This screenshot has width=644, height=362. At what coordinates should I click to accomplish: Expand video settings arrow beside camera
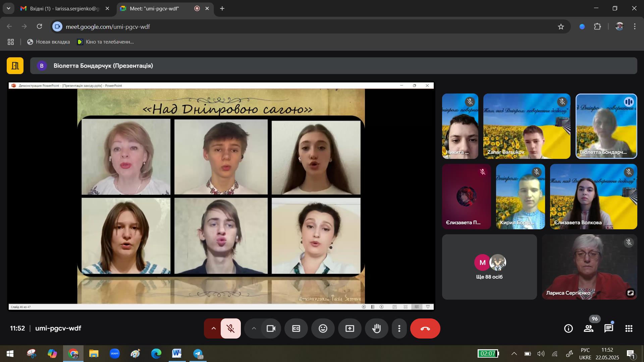254,328
